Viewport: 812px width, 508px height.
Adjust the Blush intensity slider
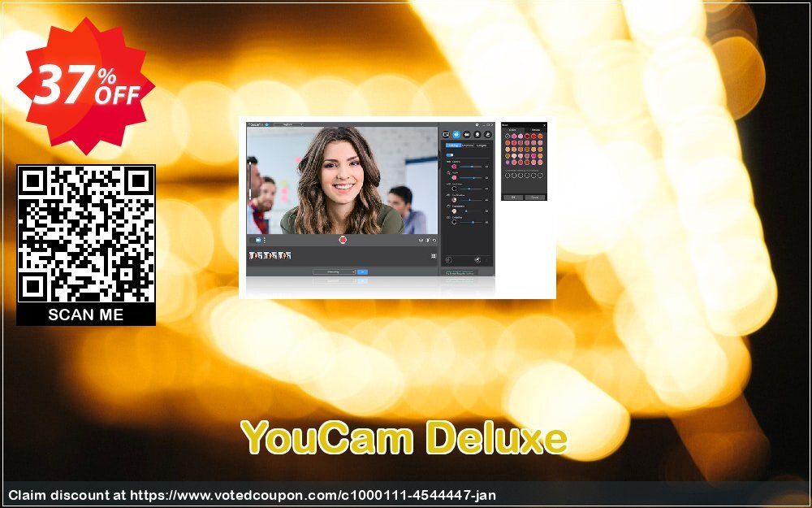471,178
